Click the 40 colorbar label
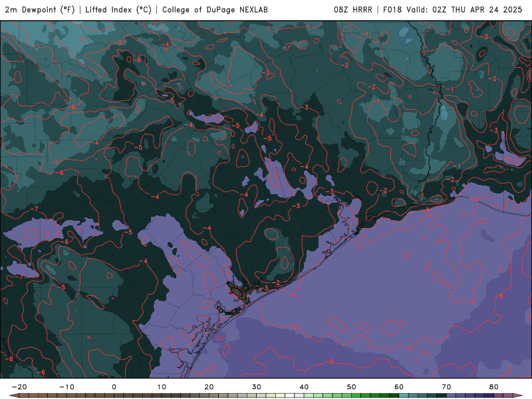 [x=304, y=387]
